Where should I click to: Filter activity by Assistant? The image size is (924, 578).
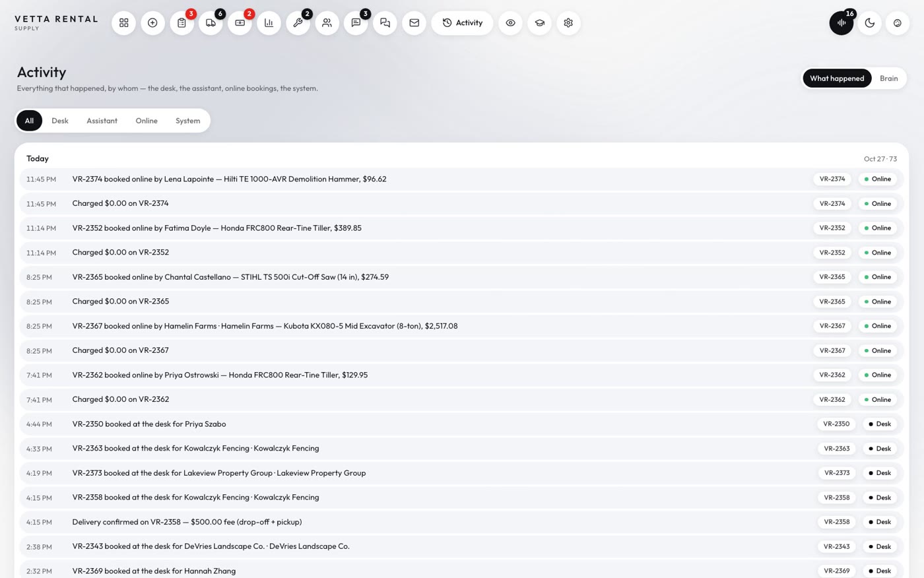point(102,121)
